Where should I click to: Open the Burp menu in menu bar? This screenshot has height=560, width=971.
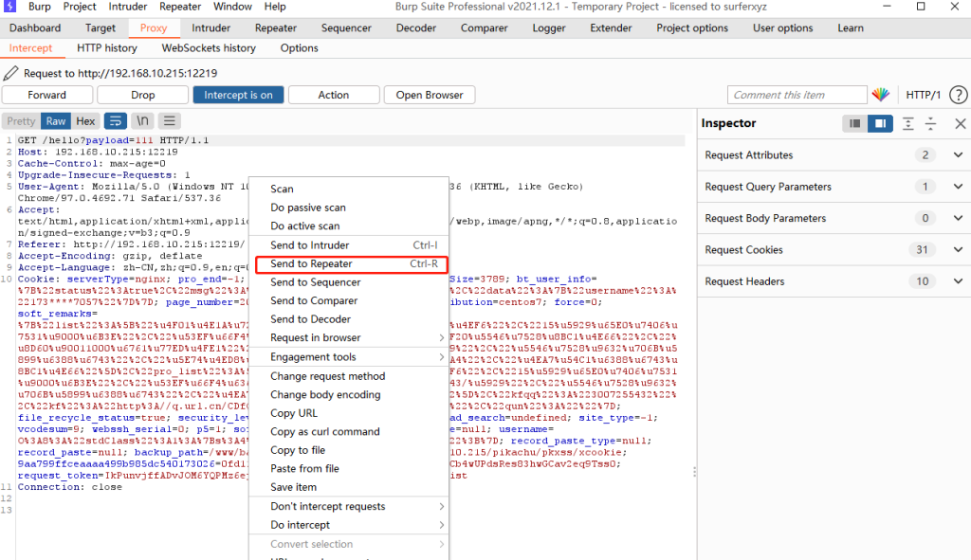40,7
